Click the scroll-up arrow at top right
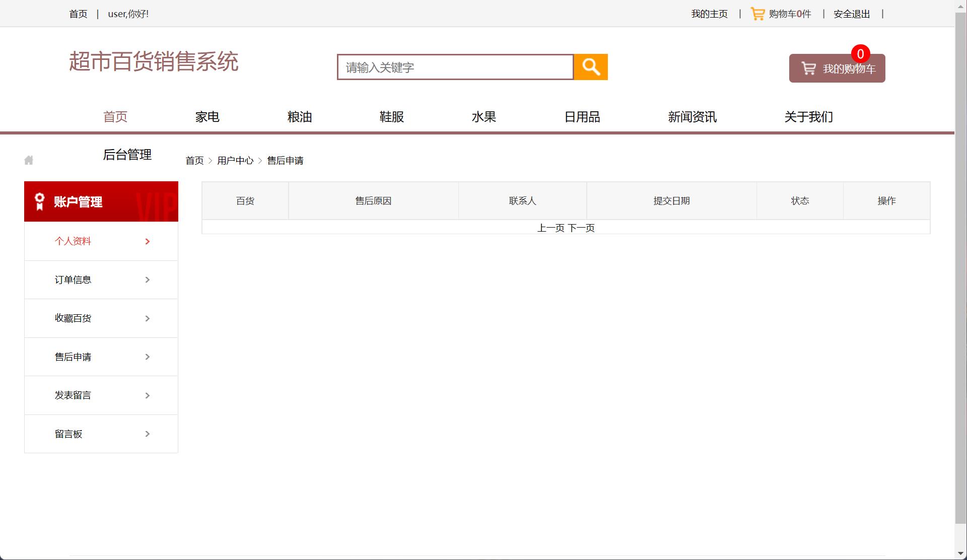Screen dimensions: 967x560 click(960, 5)
